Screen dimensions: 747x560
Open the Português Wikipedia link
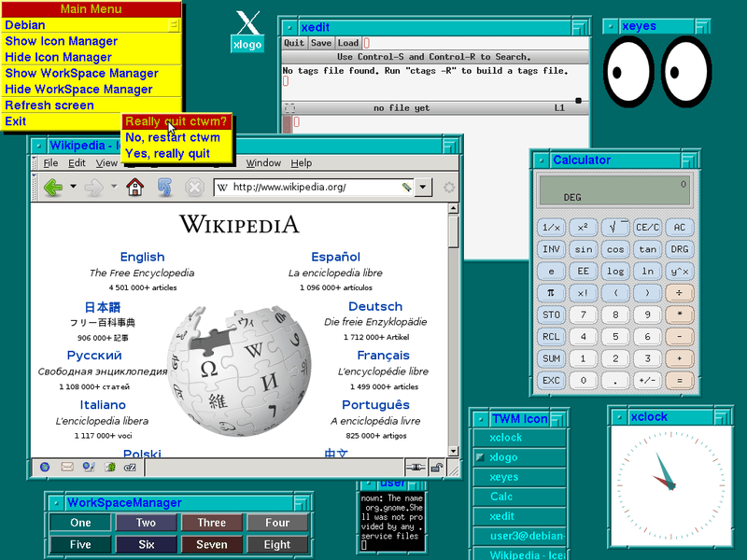pos(375,405)
